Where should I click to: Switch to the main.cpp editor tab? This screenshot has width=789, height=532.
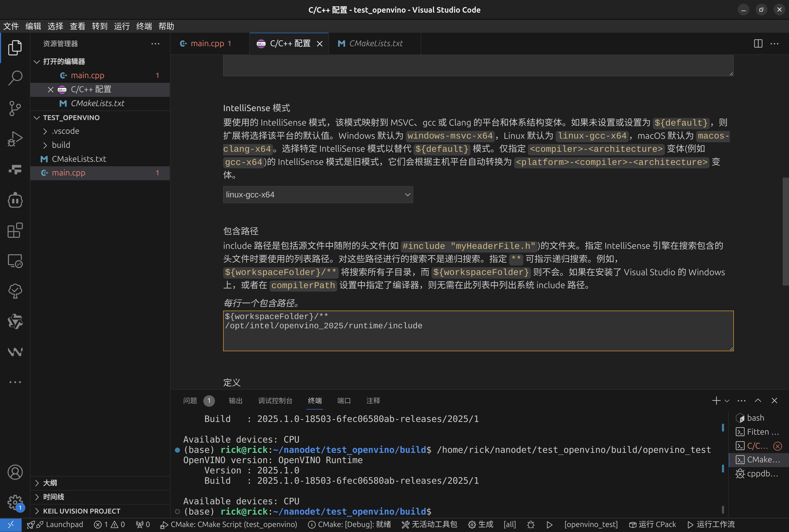209,44
